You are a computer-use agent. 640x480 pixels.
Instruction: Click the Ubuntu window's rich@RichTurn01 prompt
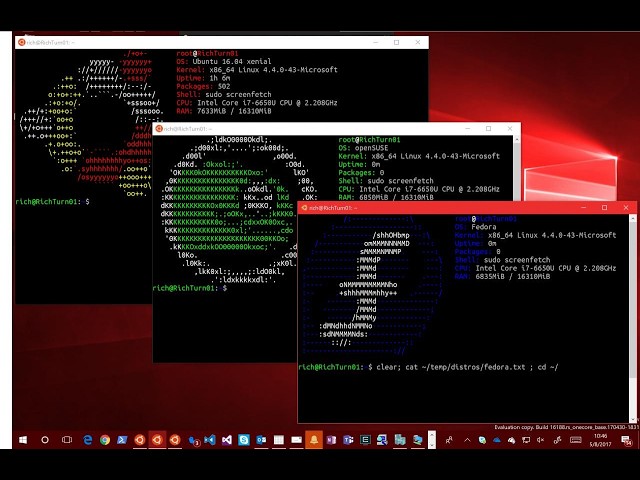(x=52, y=202)
